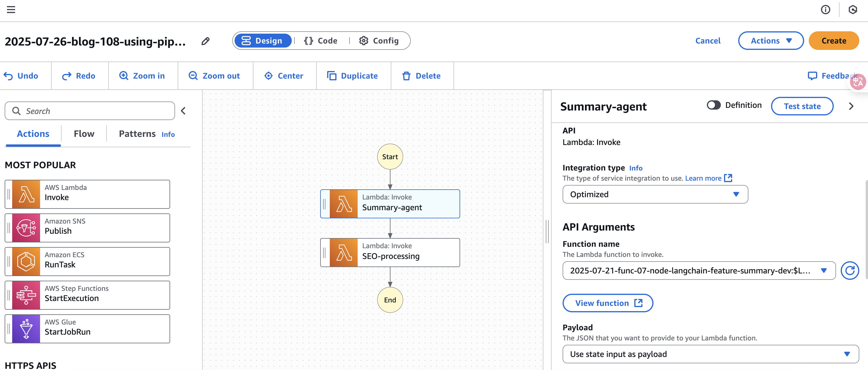
Task: Click the Test state button
Action: coord(802,106)
